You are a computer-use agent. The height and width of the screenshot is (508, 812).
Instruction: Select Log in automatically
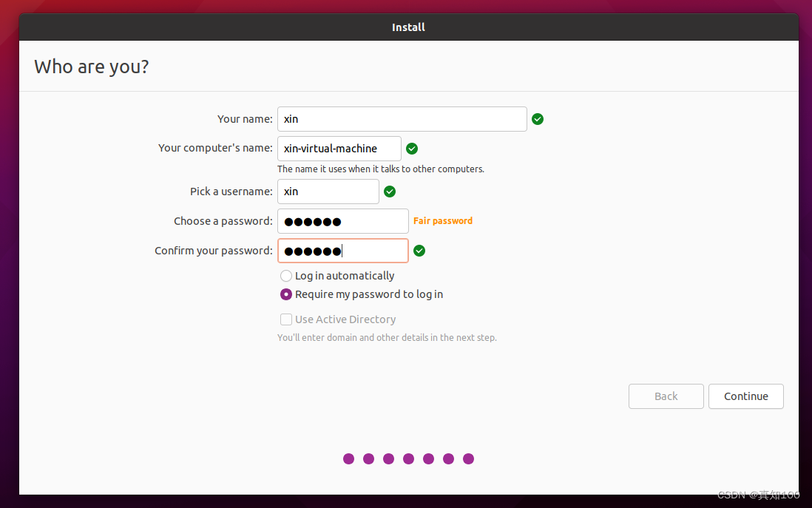286,275
